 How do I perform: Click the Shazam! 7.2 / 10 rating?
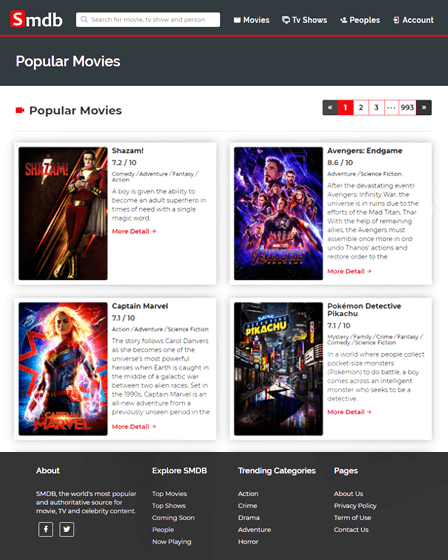coord(124,162)
